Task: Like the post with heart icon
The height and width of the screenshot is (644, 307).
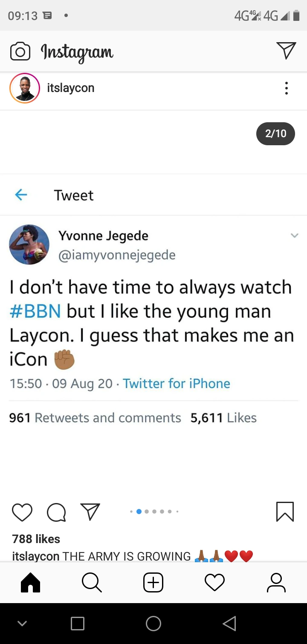Action: point(22,512)
